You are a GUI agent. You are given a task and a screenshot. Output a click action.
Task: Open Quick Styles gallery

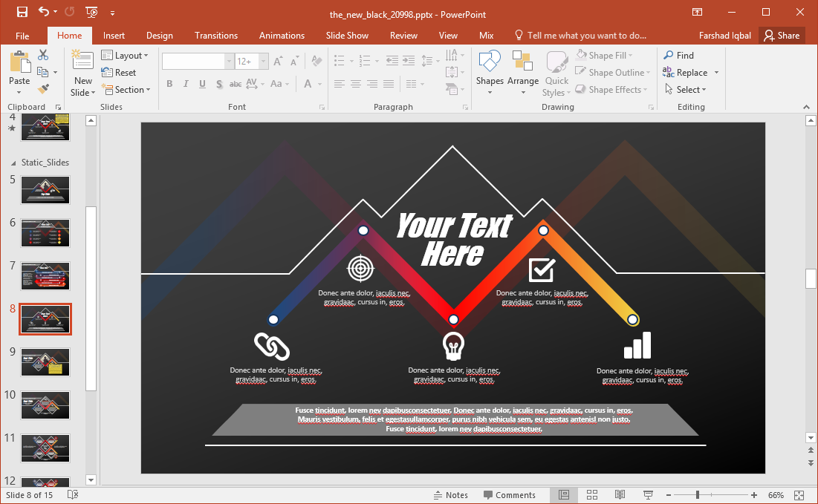pos(556,73)
